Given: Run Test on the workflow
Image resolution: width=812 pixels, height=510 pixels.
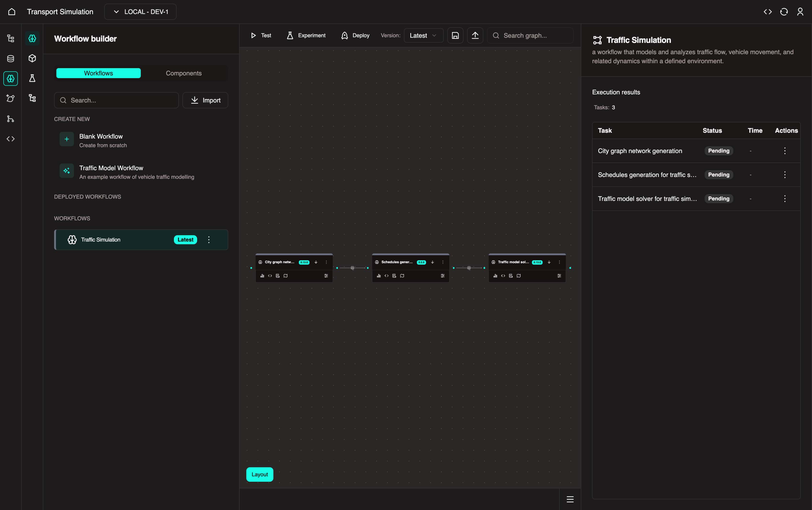Looking at the screenshot, I should click(x=261, y=35).
